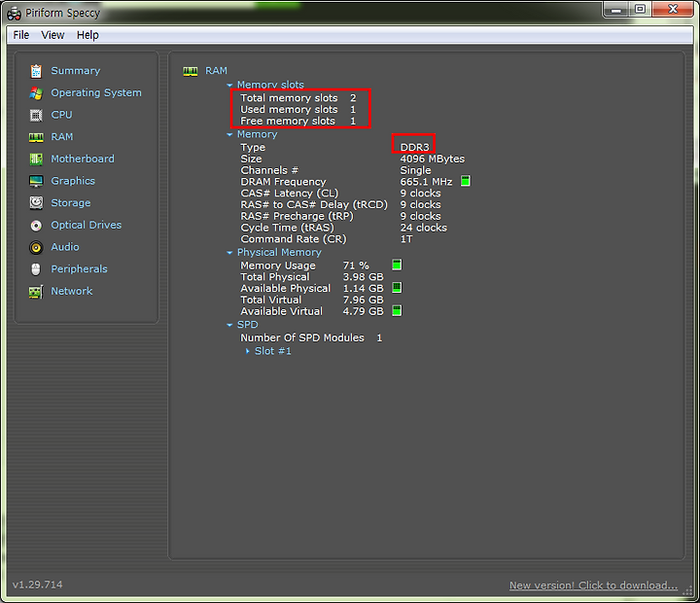Collapse the Memory slots section
Image resolution: width=700 pixels, height=603 pixels.
(x=229, y=85)
